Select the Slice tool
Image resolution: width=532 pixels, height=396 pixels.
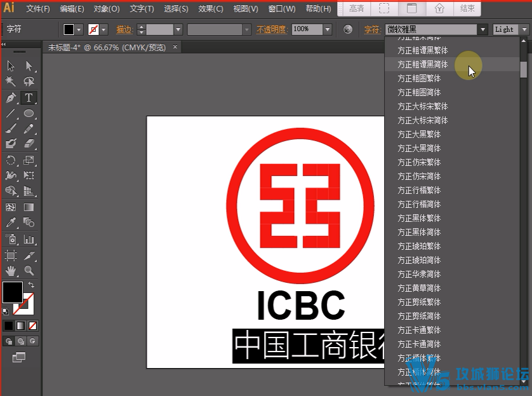[x=29, y=256]
